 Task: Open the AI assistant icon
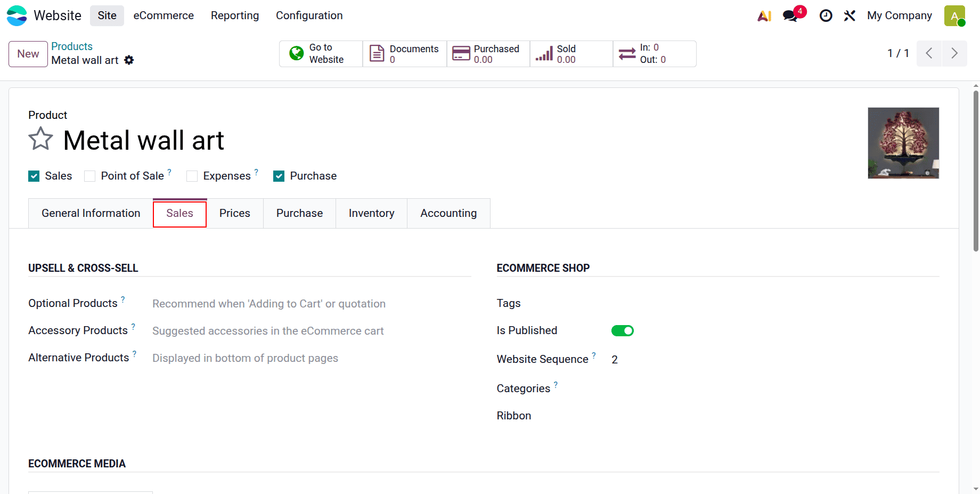764,16
